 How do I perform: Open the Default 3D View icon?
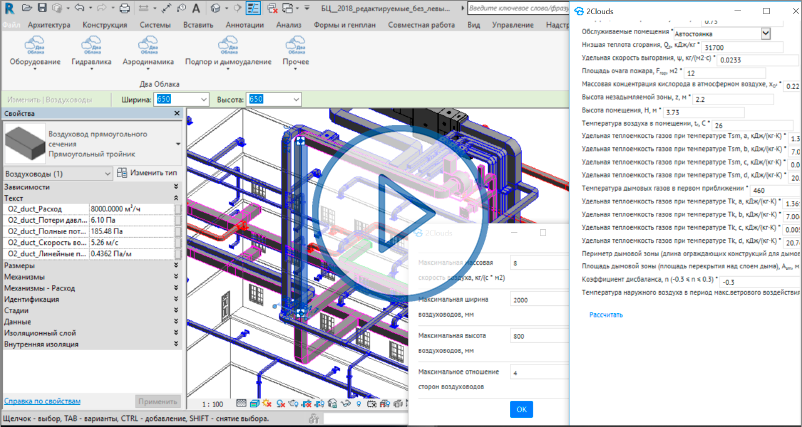click(x=215, y=8)
